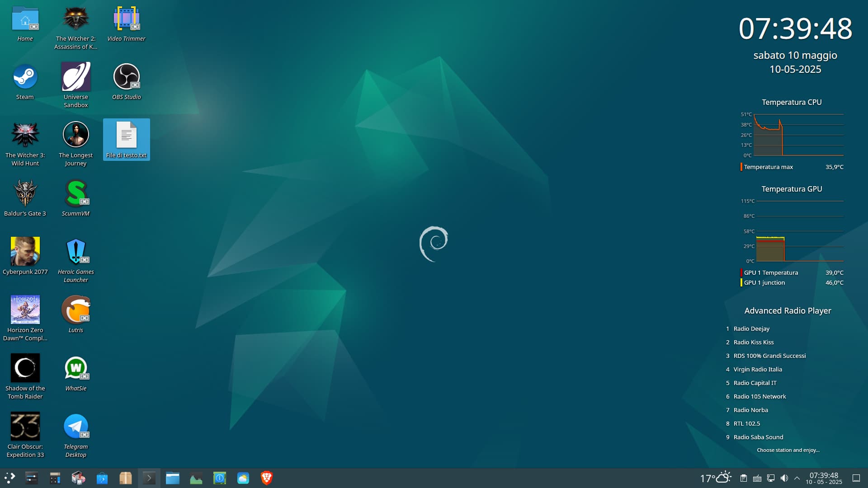Click the panel clock showing 07:39:48
The width and height of the screenshot is (868, 488).
tap(824, 478)
